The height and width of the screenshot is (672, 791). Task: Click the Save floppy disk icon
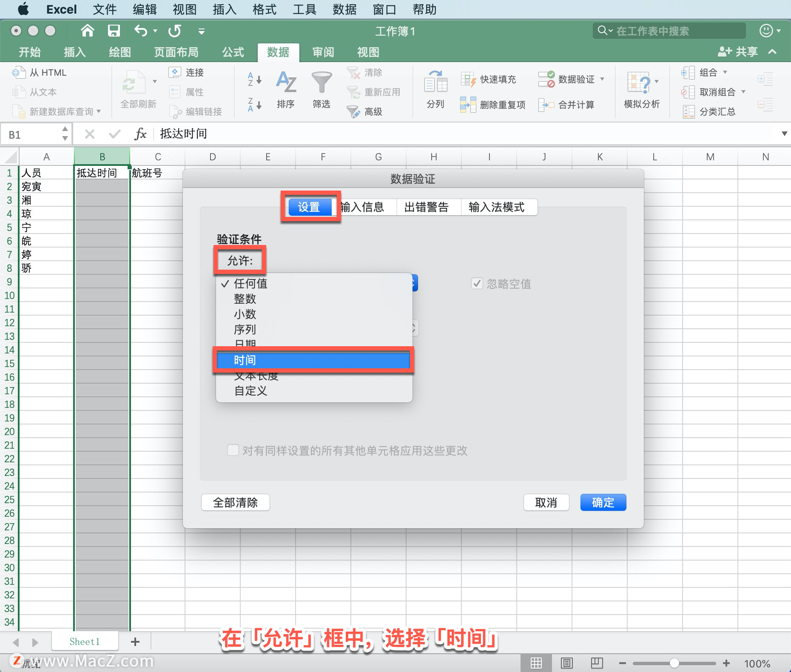[114, 31]
